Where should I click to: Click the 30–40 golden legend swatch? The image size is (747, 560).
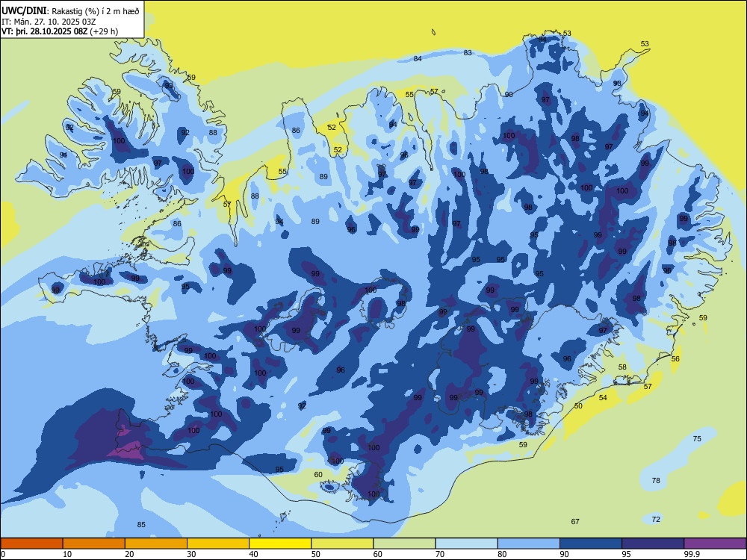click(x=218, y=544)
